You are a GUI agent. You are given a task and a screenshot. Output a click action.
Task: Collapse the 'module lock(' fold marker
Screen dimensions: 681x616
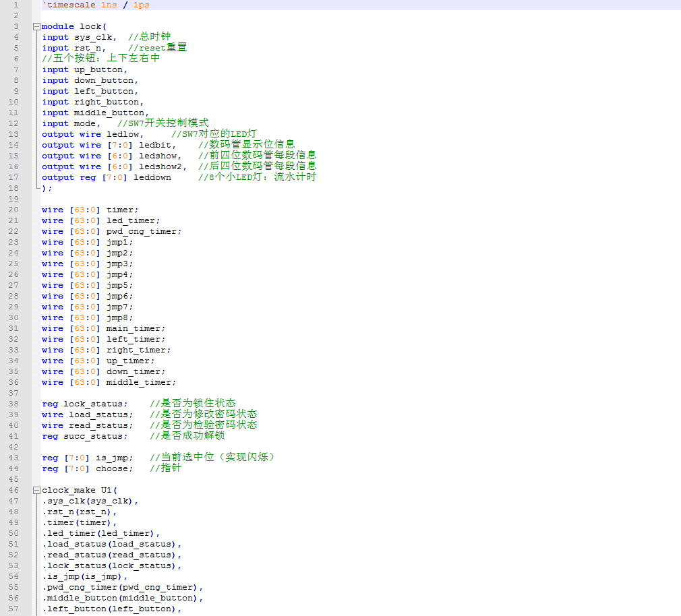[36, 27]
